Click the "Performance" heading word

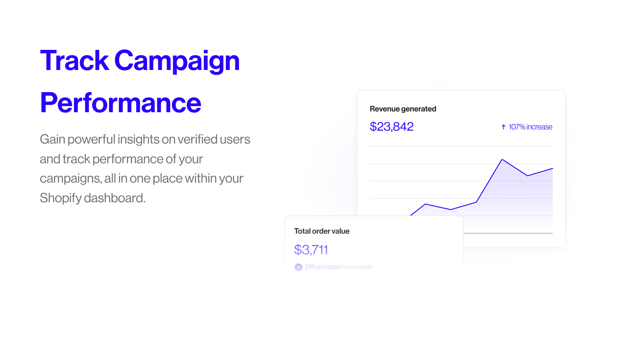[120, 103]
